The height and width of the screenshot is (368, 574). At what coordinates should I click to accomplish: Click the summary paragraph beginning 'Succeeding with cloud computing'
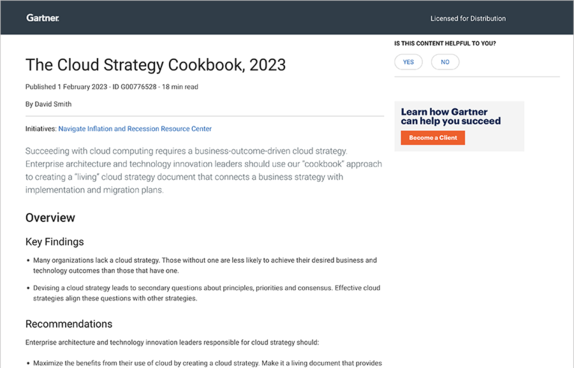tap(204, 171)
